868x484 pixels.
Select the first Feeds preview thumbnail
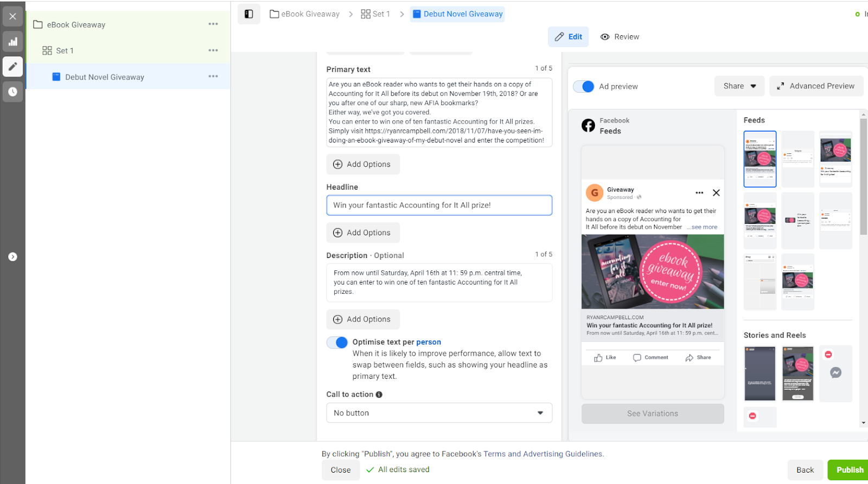coord(760,159)
